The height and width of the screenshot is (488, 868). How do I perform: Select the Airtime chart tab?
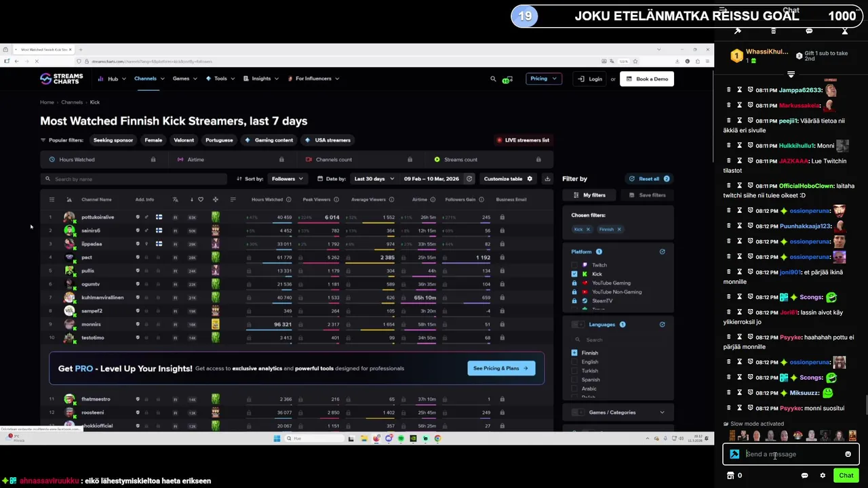click(x=231, y=159)
